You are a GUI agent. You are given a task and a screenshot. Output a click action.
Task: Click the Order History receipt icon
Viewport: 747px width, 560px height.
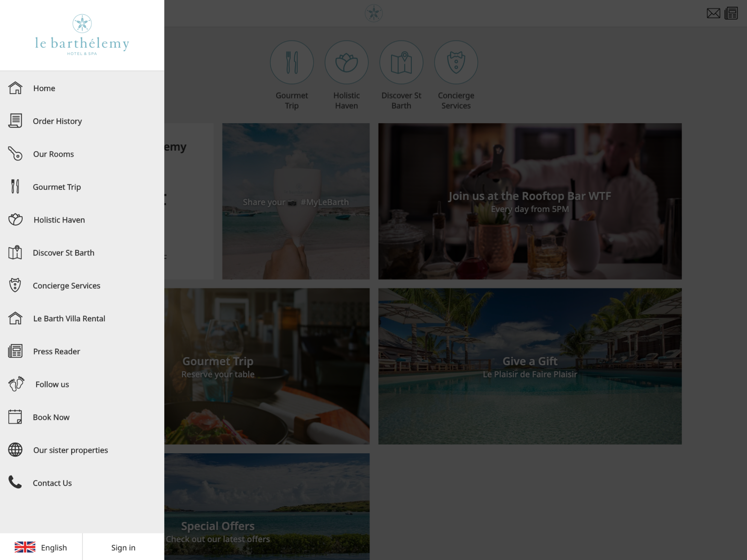(15, 121)
